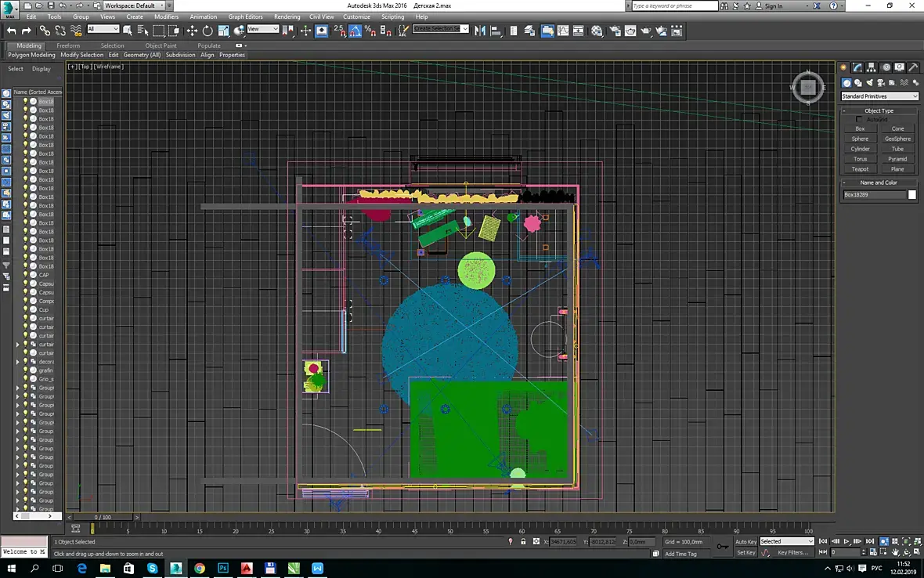Open the object color swatch

tap(912, 195)
